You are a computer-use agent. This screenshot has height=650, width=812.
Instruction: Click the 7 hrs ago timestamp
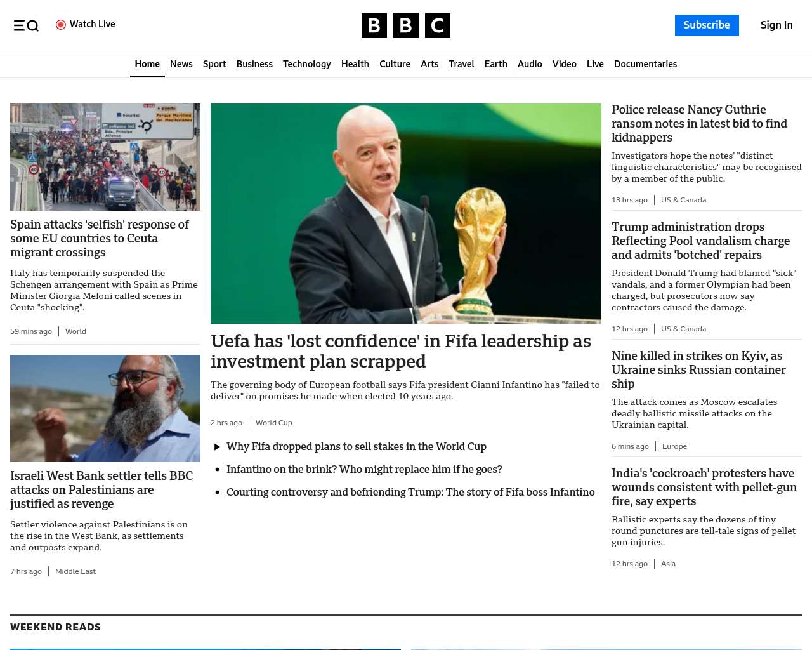click(x=26, y=571)
